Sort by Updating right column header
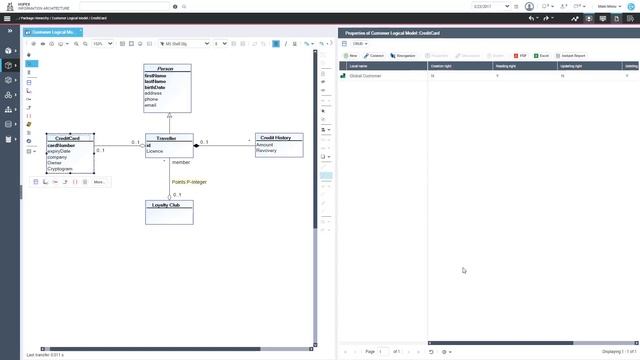 [590, 66]
